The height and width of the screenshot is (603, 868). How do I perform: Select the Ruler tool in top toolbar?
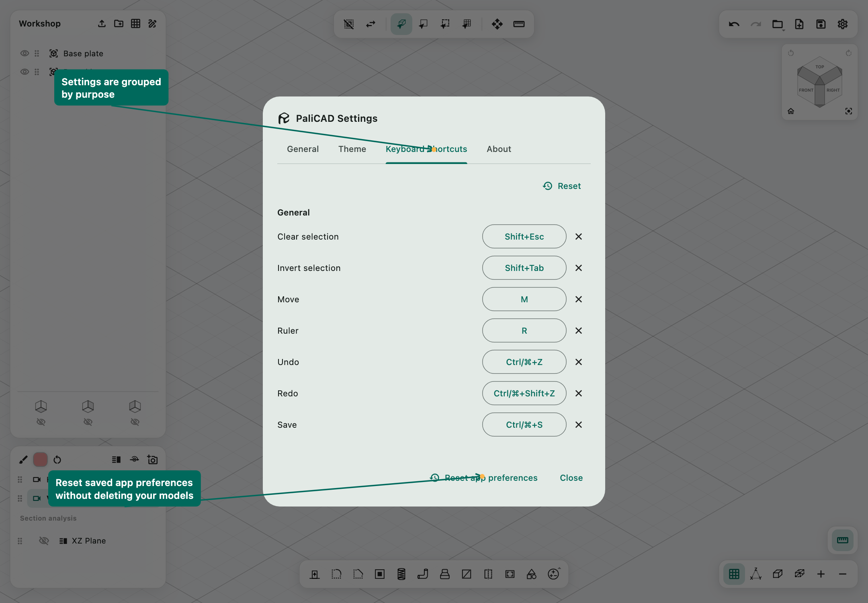[x=519, y=24]
